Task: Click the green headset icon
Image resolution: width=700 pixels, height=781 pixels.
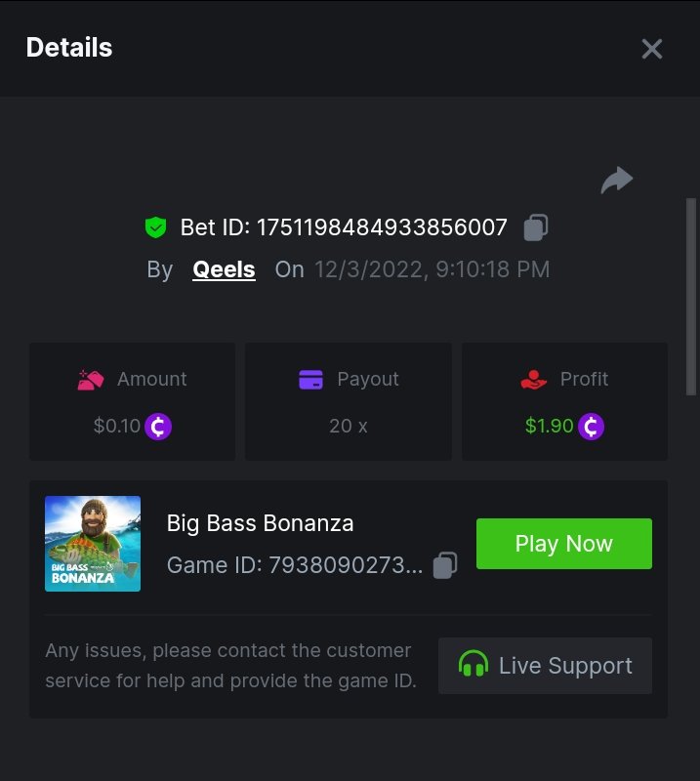Action: coord(474,666)
